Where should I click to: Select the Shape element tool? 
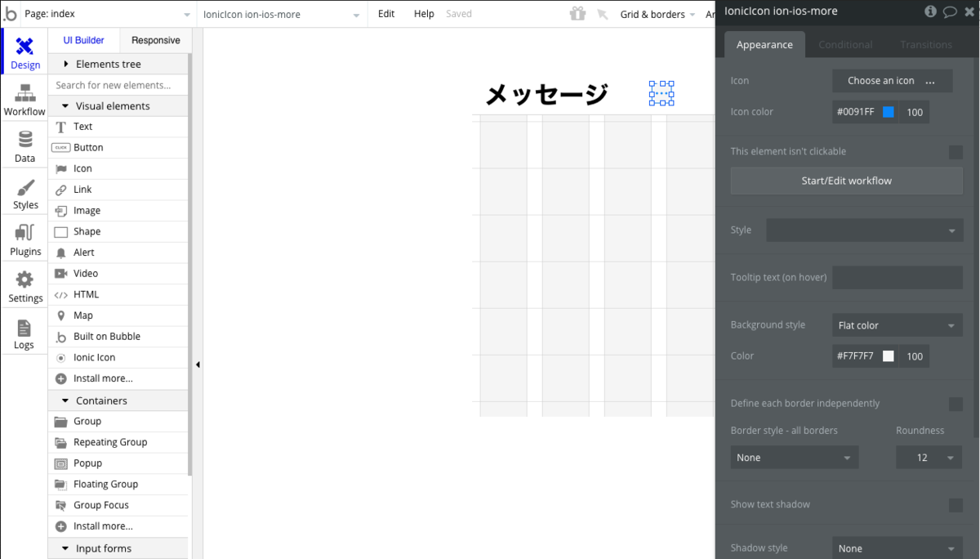[x=118, y=232]
